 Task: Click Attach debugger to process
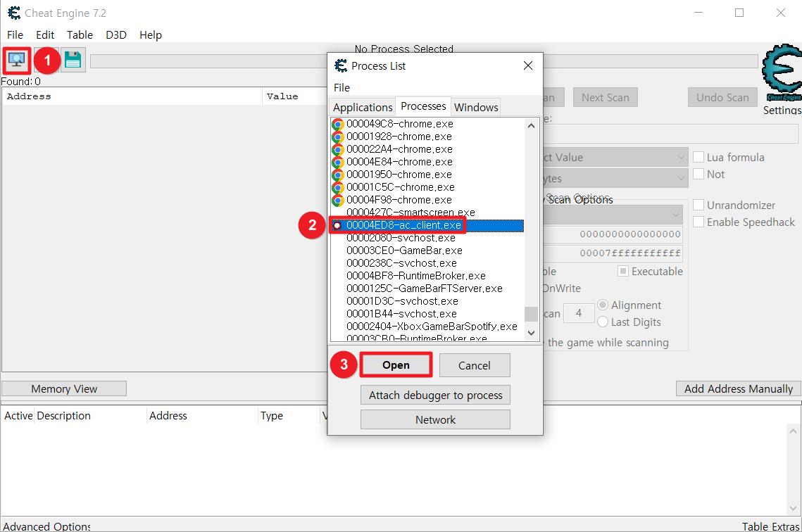coord(435,395)
